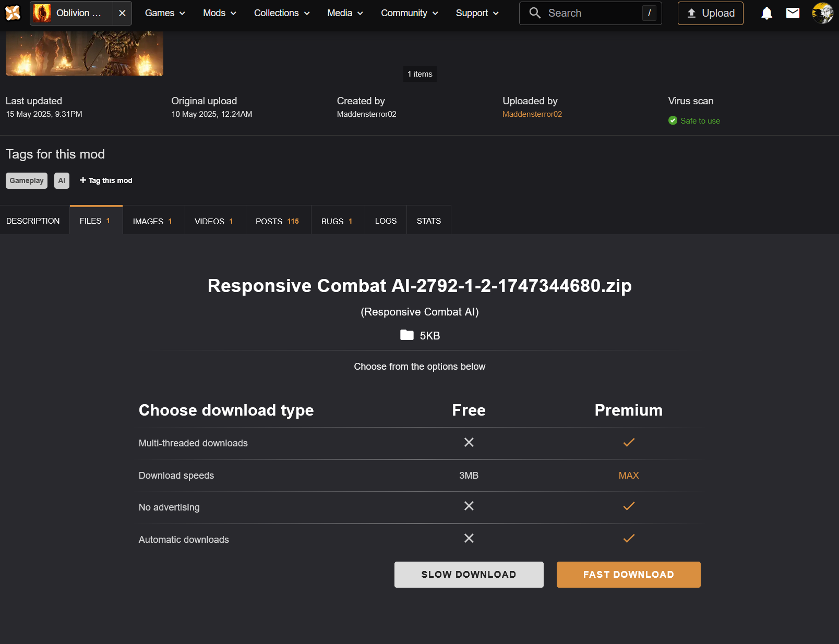
Task: Select the AI tag
Action: click(62, 180)
